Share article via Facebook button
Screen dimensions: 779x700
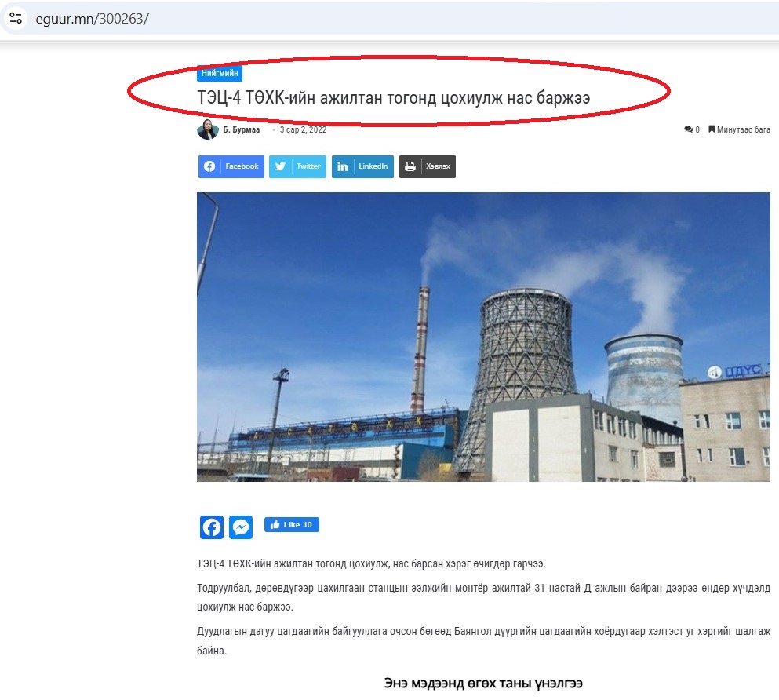[x=231, y=166]
